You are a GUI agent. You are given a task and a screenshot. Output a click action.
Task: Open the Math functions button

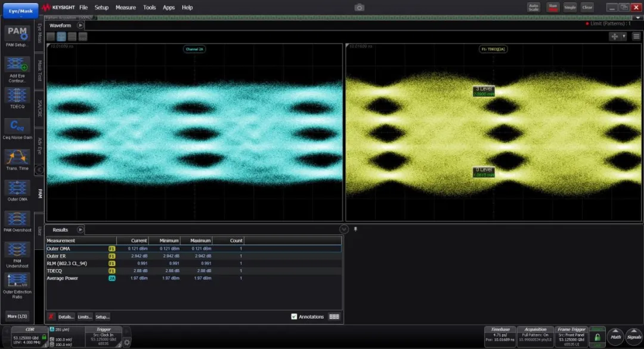pyautogui.click(x=615, y=337)
